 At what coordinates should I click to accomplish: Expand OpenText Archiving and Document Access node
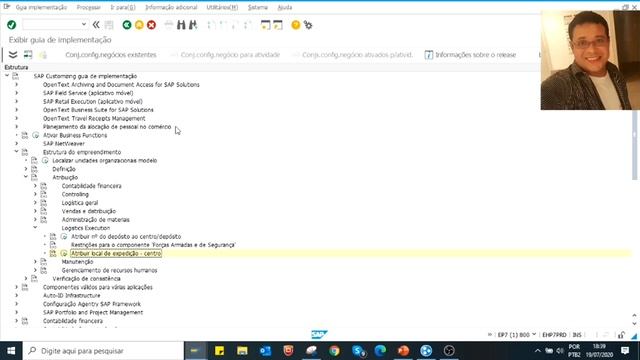click(x=17, y=84)
